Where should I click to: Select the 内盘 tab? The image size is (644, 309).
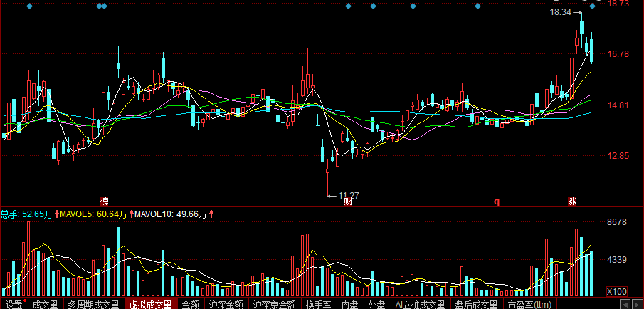[350, 305]
